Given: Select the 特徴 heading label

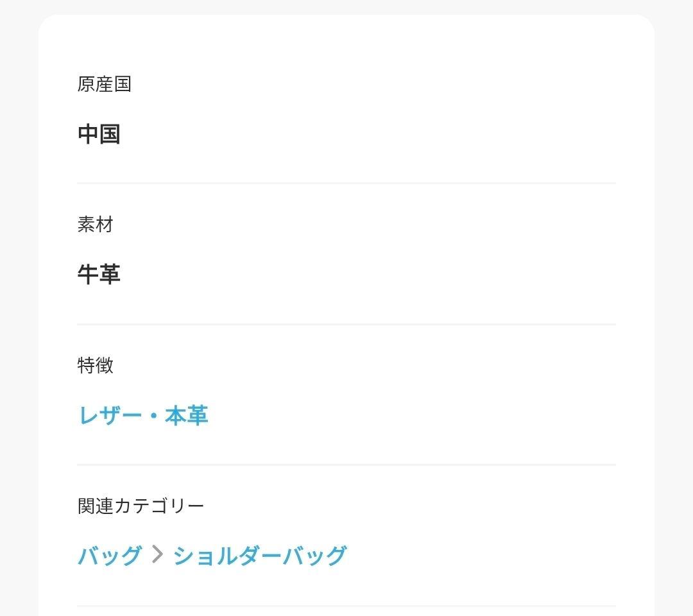Looking at the screenshot, I should pos(96,366).
